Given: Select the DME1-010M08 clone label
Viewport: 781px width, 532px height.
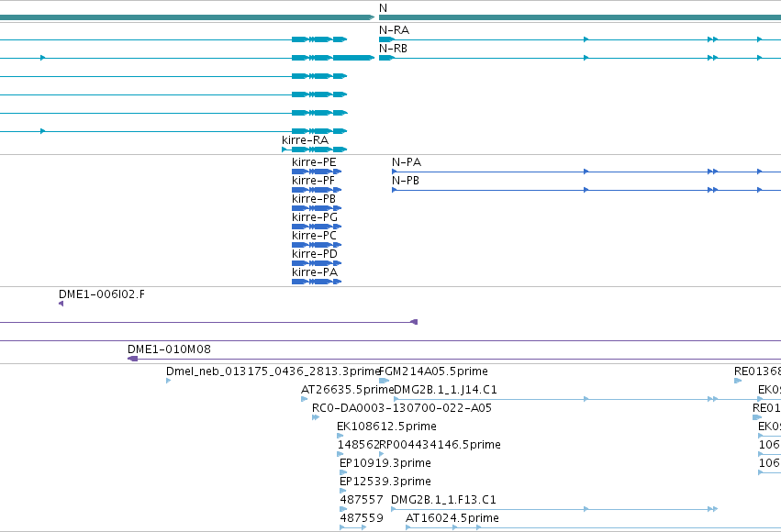Looking at the screenshot, I should pyautogui.click(x=169, y=349).
